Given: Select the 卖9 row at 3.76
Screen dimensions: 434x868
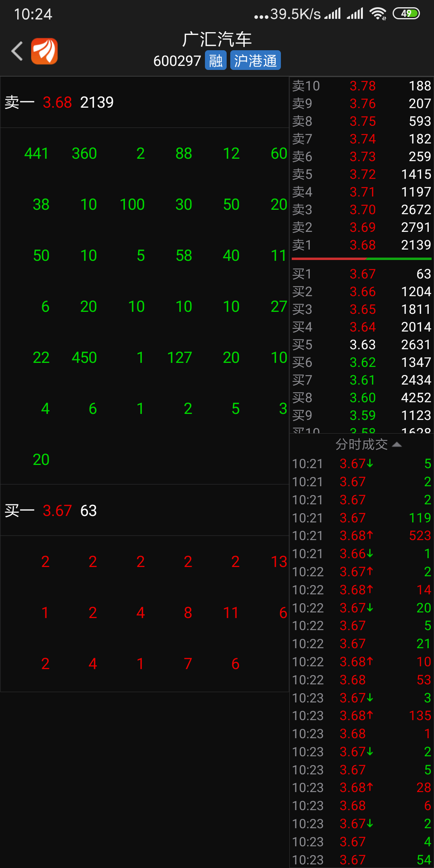Looking at the screenshot, I should pyautogui.click(x=362, y=104).
